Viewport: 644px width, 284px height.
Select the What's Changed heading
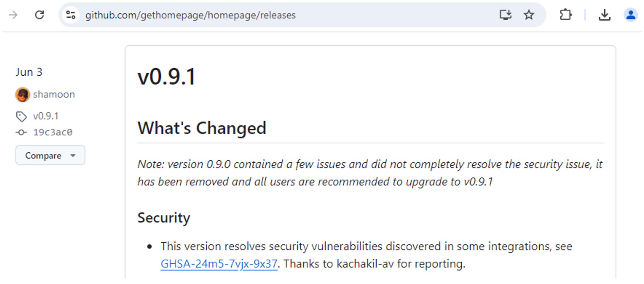[x=202, y=128]
